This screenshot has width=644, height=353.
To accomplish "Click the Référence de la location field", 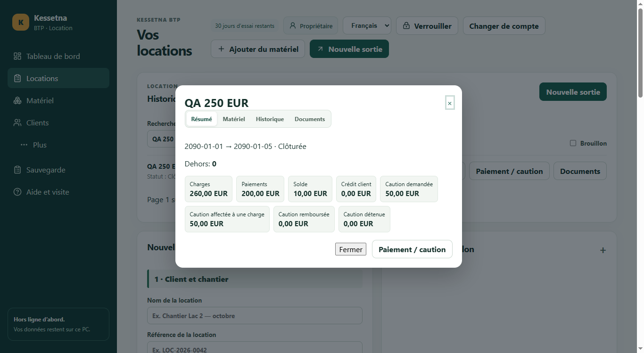I will coord(255,347).
